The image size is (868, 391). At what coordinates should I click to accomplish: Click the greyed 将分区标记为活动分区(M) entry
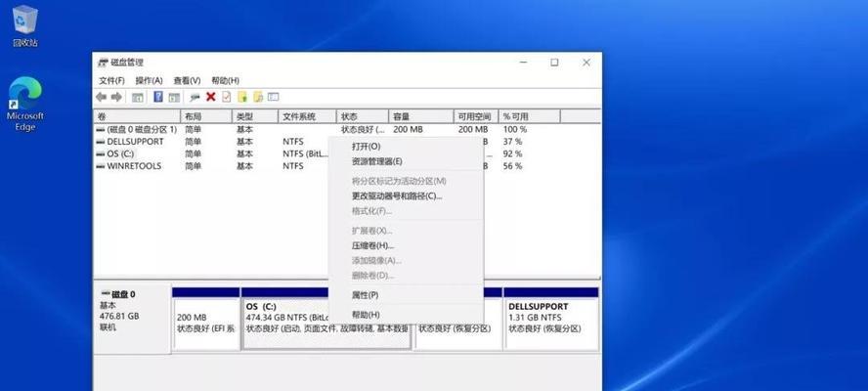click(x=407, y=181)
